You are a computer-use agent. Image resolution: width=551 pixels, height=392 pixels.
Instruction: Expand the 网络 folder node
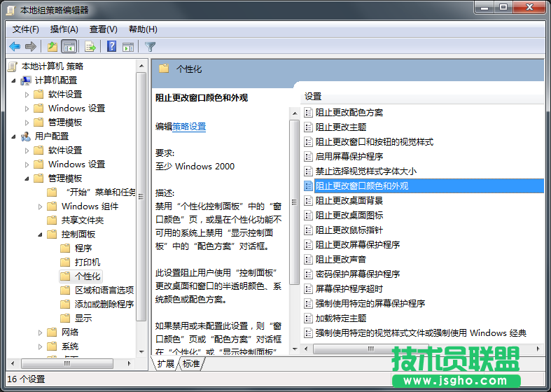click(x=41, y=332)
